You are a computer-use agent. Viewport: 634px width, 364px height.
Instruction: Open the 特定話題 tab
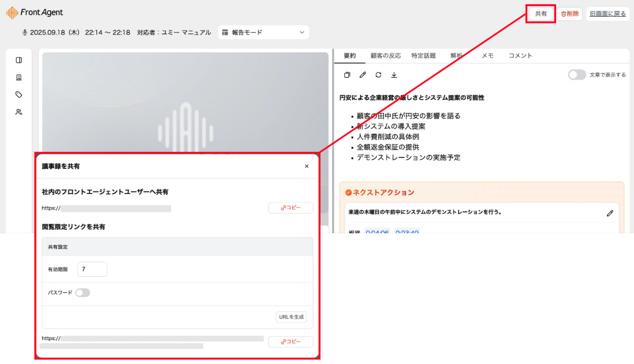(x=423, y=55)
